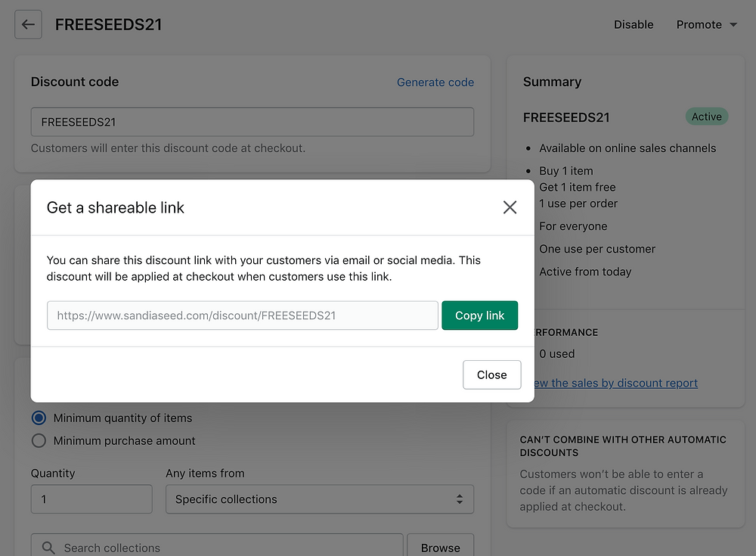Click the FREESEEDS21 page title
Viewport: 756px width, 556px height.
pyautogui.click(x=109, y=25)
